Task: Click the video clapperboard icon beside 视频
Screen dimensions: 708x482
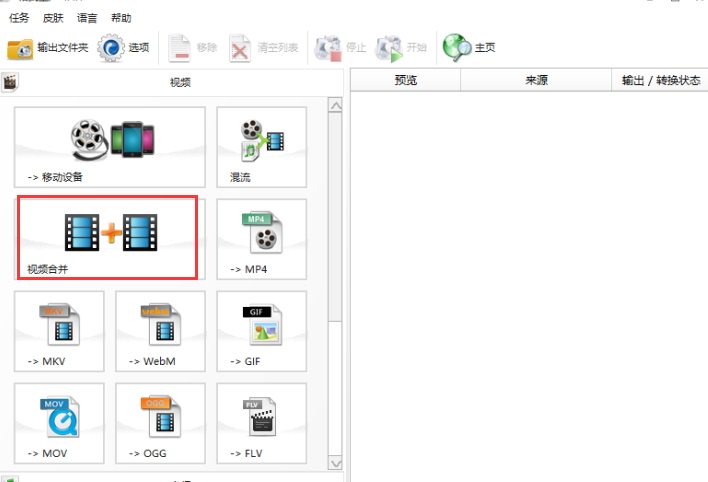Action: click(x=10, y=82)
